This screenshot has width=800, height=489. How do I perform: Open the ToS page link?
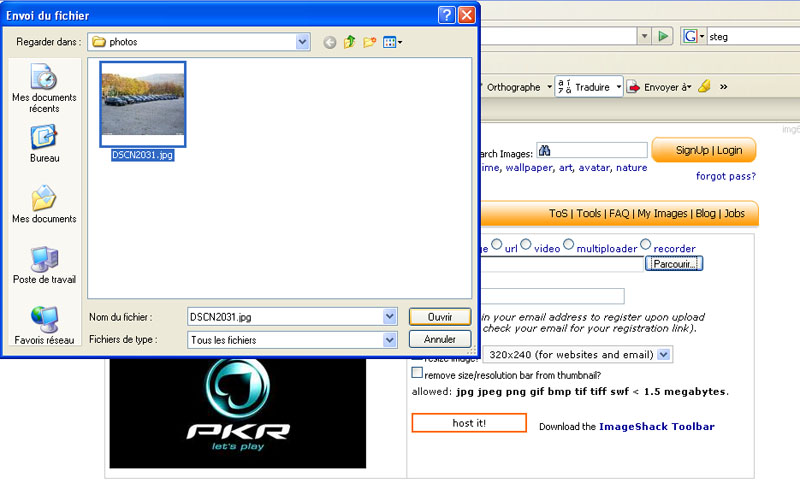click(558, 213)
